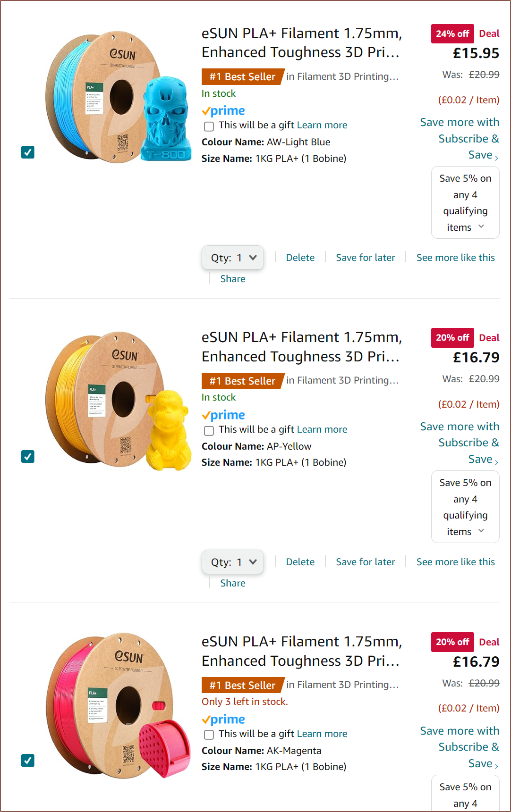Open the Qty dropdown for Yellow filament

coord(233,562)
